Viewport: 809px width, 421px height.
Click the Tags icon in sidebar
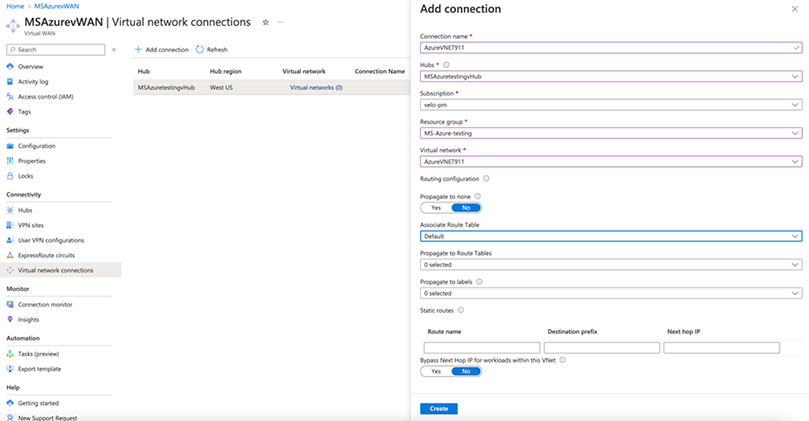[x=10, y=112]
